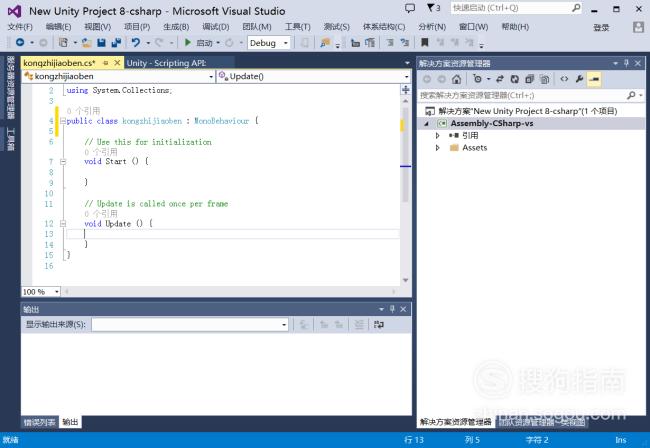Image resolution: width=650 pixels, height=448 pixels.
Task: Click the Quick Launch search box
Action: click(x=516, y=8)
